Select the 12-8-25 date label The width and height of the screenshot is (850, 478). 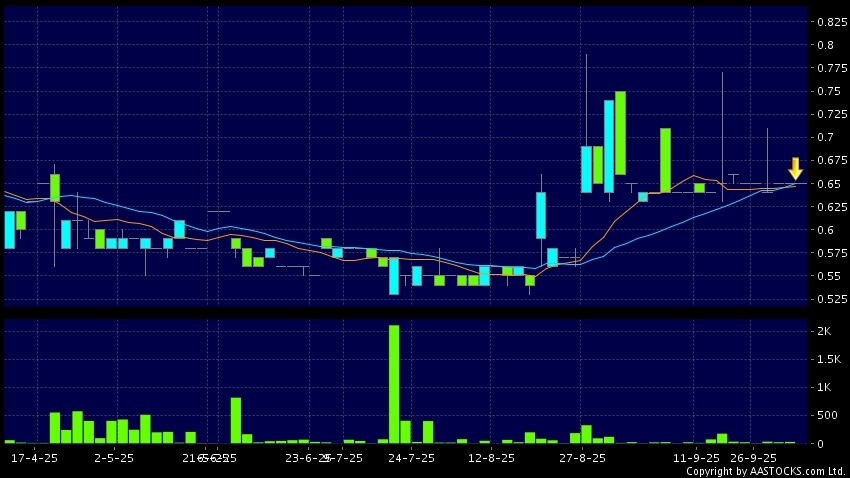click(x=492, y=457)
